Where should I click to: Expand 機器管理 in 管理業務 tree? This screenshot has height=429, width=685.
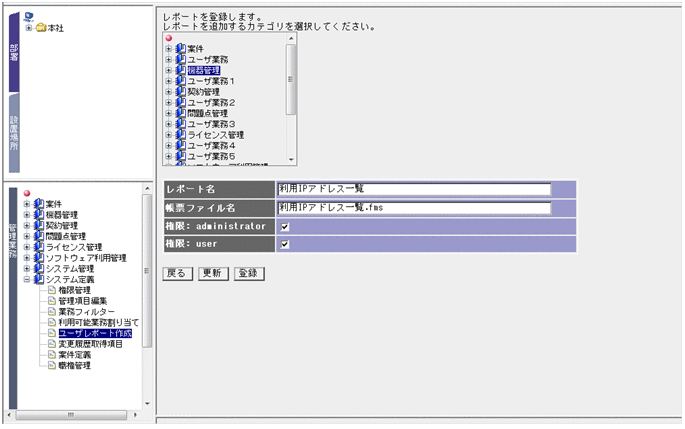click(27, 214)
